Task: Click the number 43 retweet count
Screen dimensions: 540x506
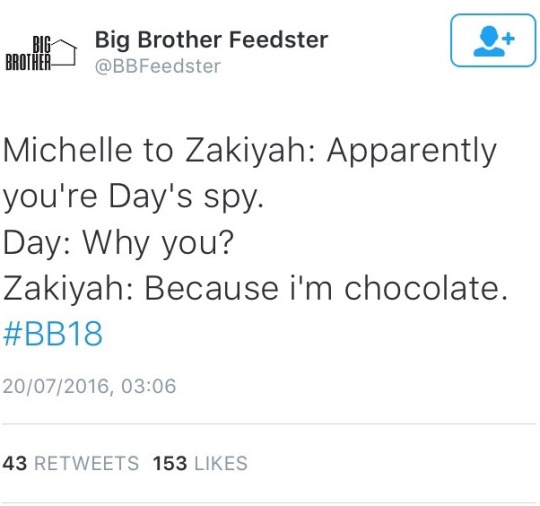Action: click(x=15, y=463)
